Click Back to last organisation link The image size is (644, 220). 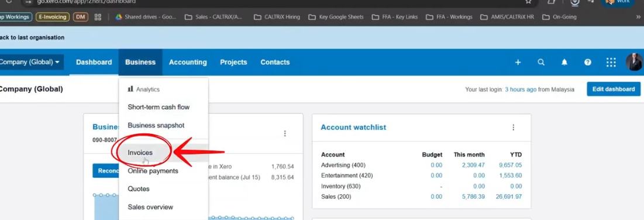[32, 37]
